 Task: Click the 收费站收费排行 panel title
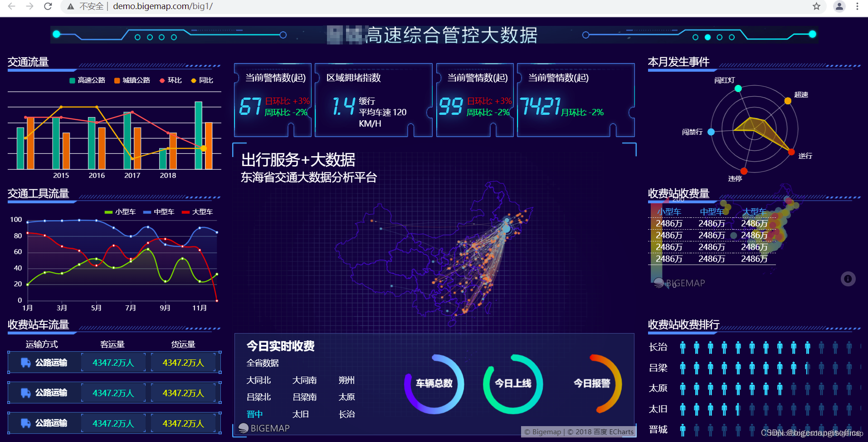click(x=683, y=324)
